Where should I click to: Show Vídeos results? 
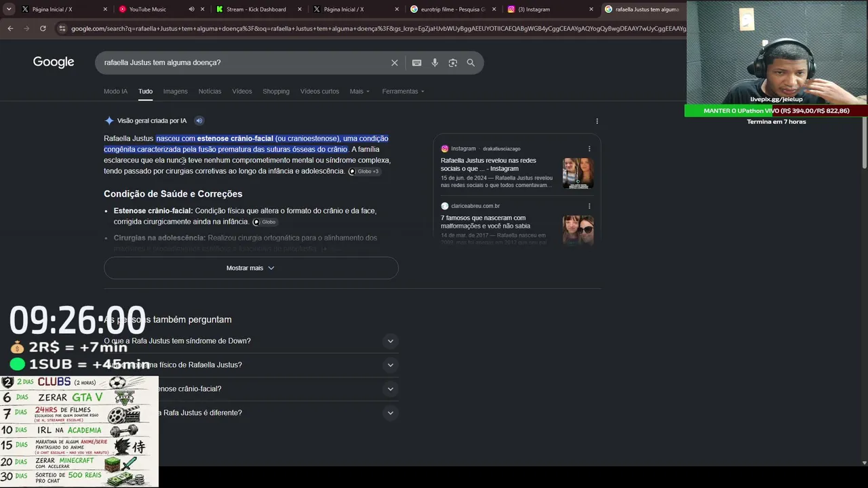point(242,91)
